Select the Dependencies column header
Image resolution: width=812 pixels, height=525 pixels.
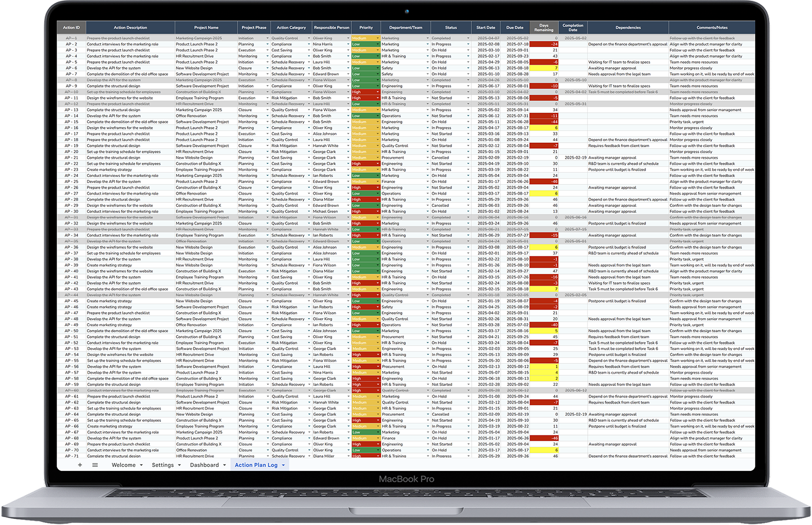pyautogui.click(x=628, y=28)
